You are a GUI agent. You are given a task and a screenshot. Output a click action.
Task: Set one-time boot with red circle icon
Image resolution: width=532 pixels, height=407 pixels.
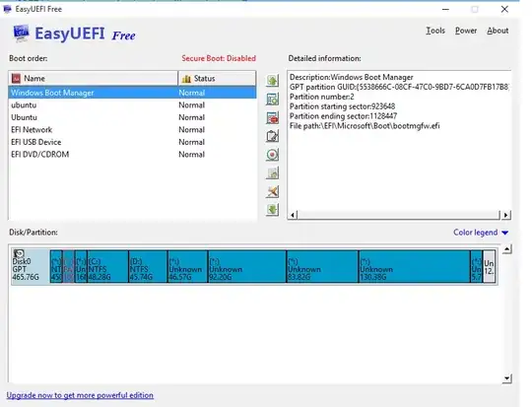click(273, 155)
